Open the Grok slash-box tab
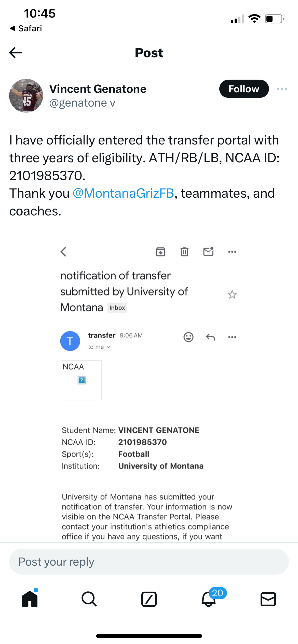This screenshot has width=298, height=644. [x=149, y=599]
